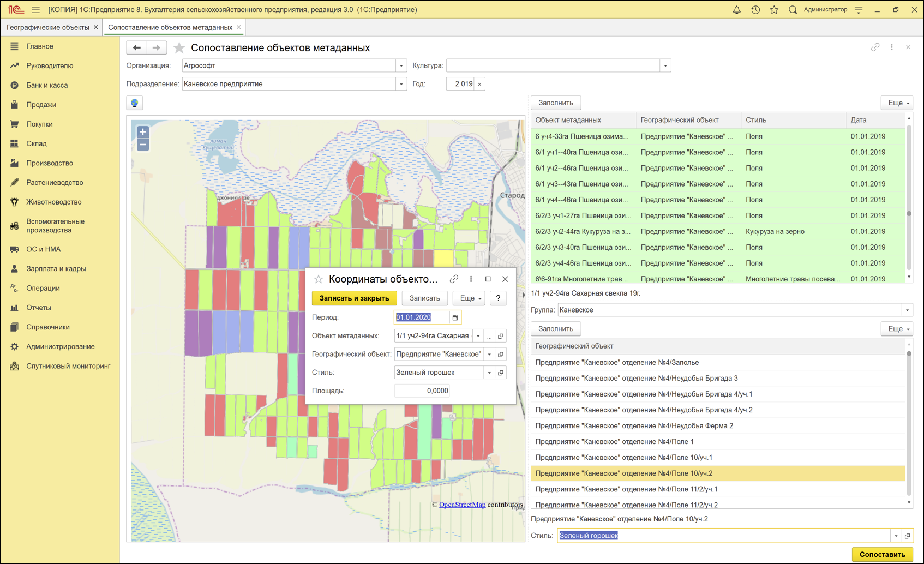Open help question mark button
Image resolution: width=924 pixels, height=564 pixels.
[x=498, y=298]
